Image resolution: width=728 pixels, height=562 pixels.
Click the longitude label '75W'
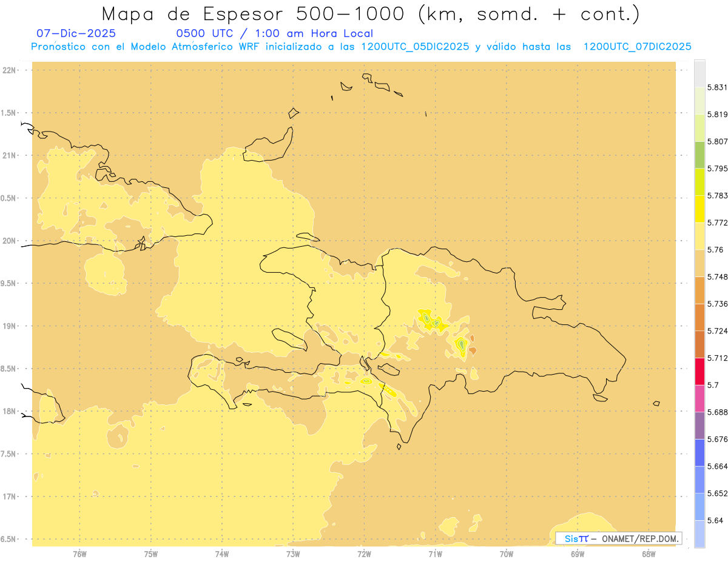pyautogui.click(x=151, y=554)
